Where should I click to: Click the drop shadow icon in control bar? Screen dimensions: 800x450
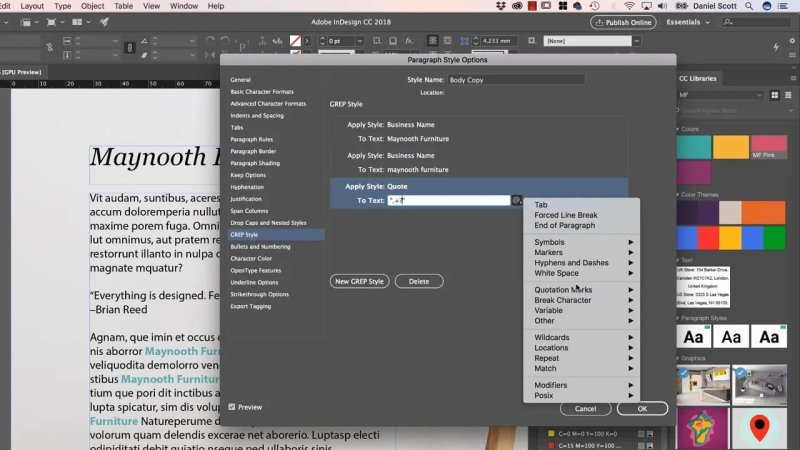393,41
